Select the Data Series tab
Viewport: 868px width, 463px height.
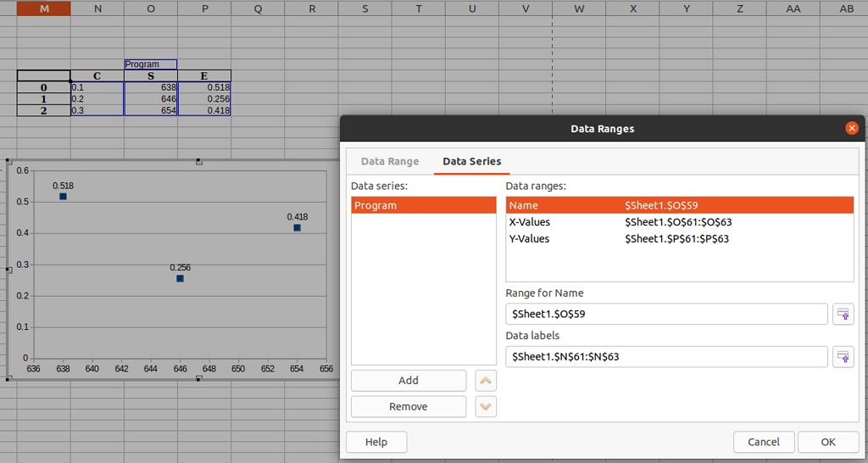tap(471, 161)
